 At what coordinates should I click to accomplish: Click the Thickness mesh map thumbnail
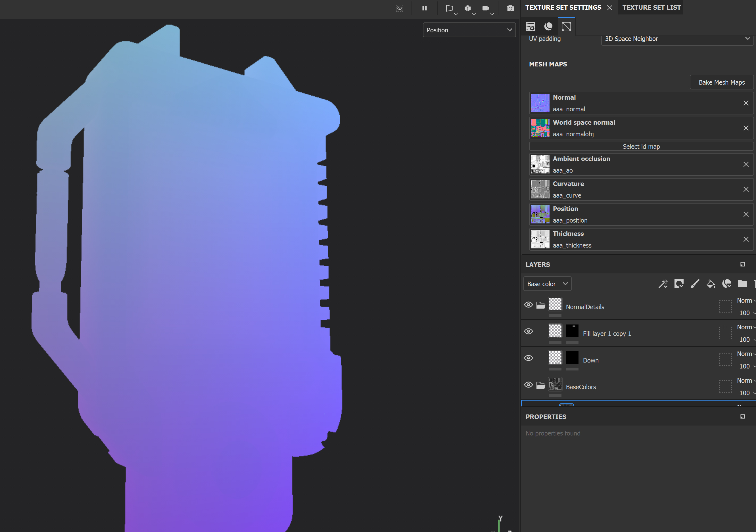tap(540, 239)
